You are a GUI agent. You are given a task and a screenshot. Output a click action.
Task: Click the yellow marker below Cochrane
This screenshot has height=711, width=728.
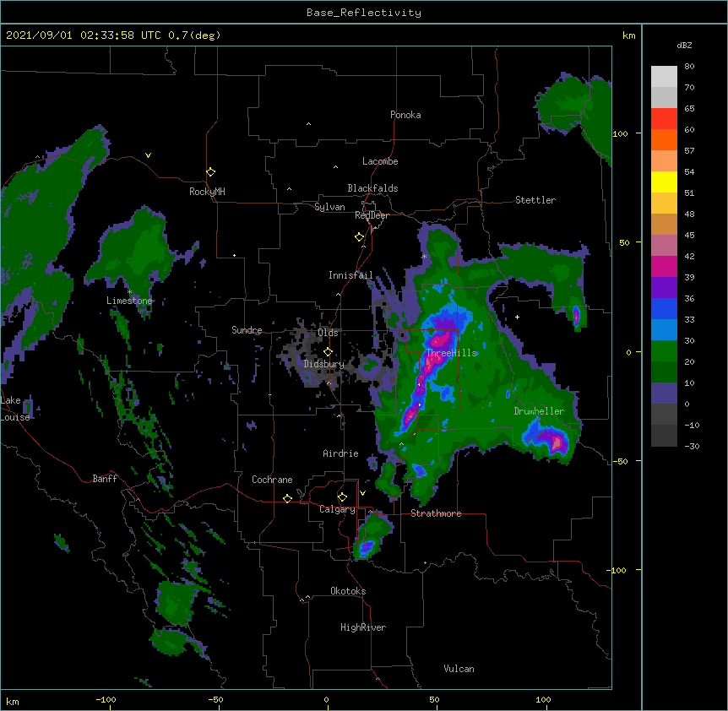pos(287,498)
